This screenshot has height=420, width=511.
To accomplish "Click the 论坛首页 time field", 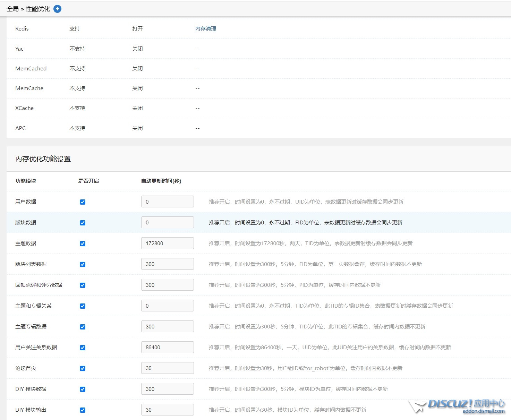I will click(x=168, y=368).
